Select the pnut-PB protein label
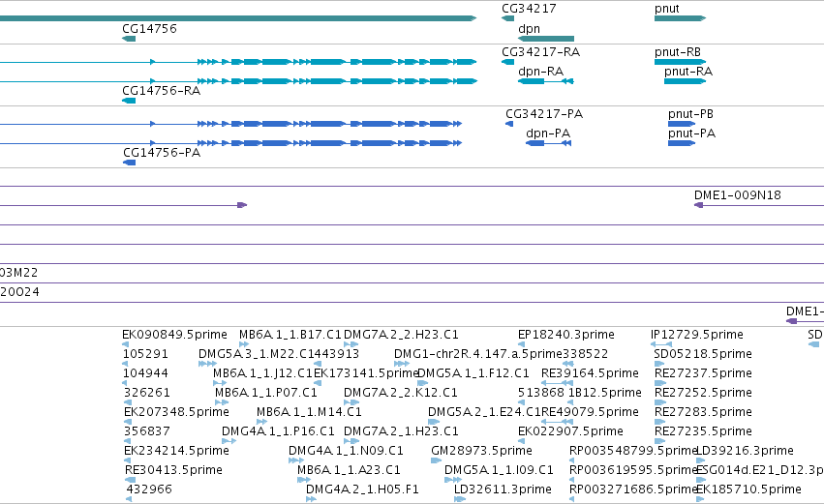This screenshot has height=504, width=824. point(690,114)
